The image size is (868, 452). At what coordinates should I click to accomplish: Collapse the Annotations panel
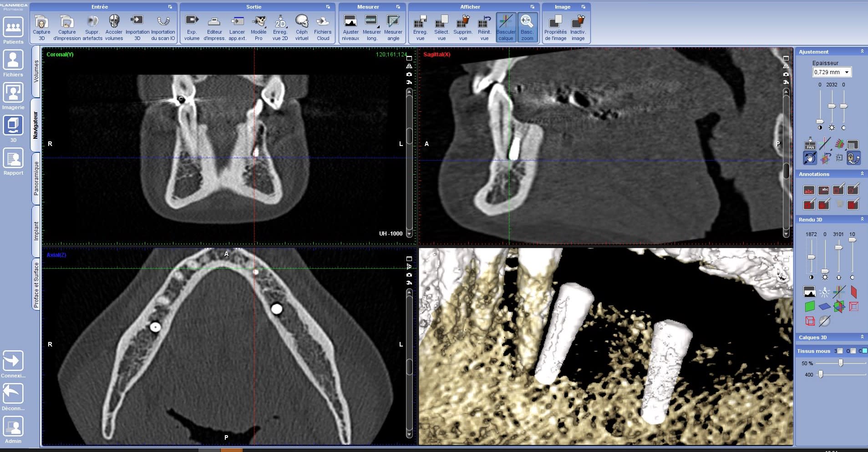[862, 174]
